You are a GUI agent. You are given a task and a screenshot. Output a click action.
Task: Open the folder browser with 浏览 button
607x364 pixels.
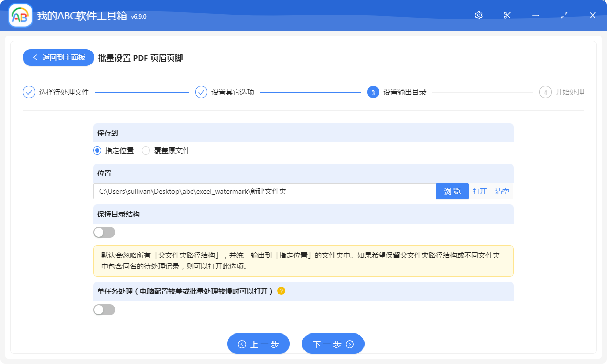[x=452, y=191]
